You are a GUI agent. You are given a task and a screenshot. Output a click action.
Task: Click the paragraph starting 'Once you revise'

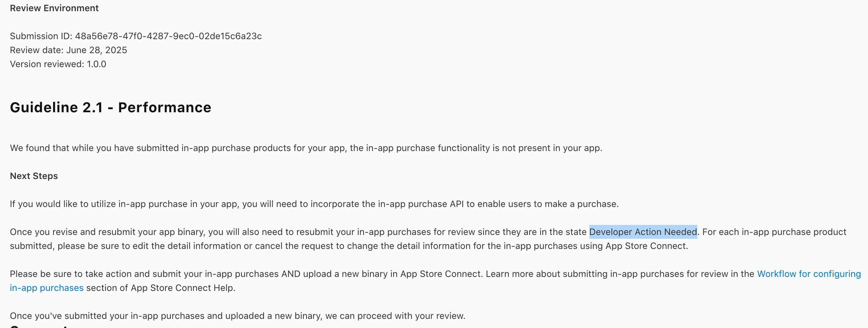[428, 239]
